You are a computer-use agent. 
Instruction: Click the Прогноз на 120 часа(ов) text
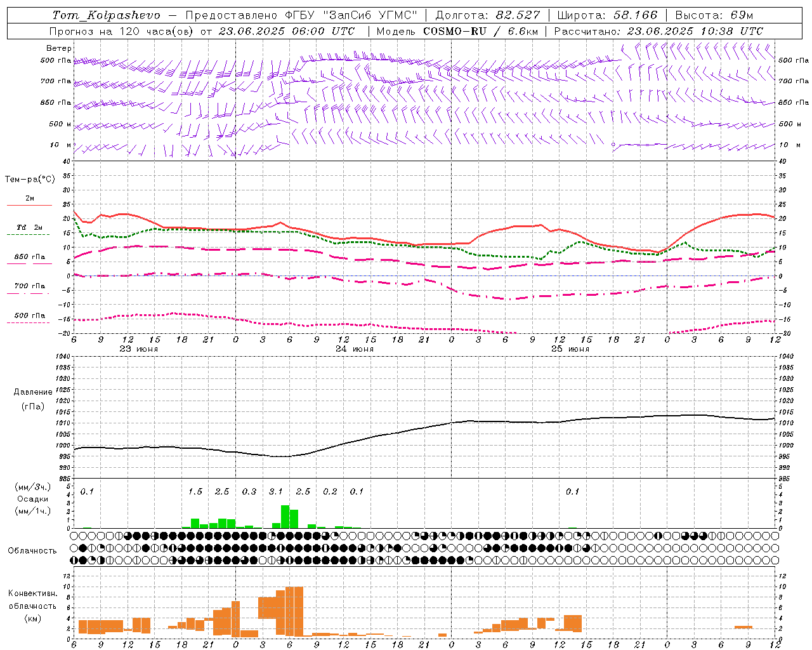[x=122, y=31]
